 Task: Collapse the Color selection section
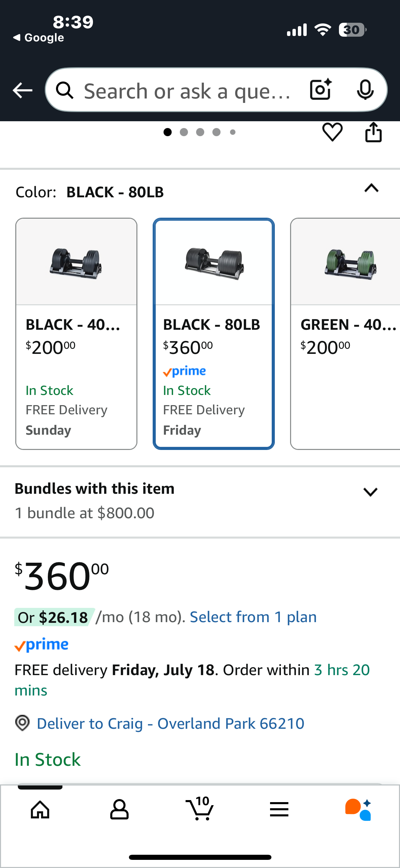371,189
